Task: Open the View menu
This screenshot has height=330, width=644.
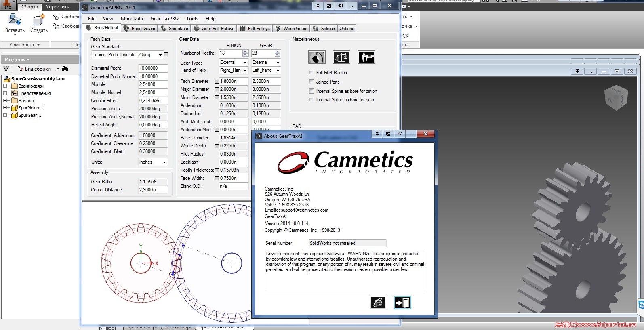Action: click(x=108, y=19)
